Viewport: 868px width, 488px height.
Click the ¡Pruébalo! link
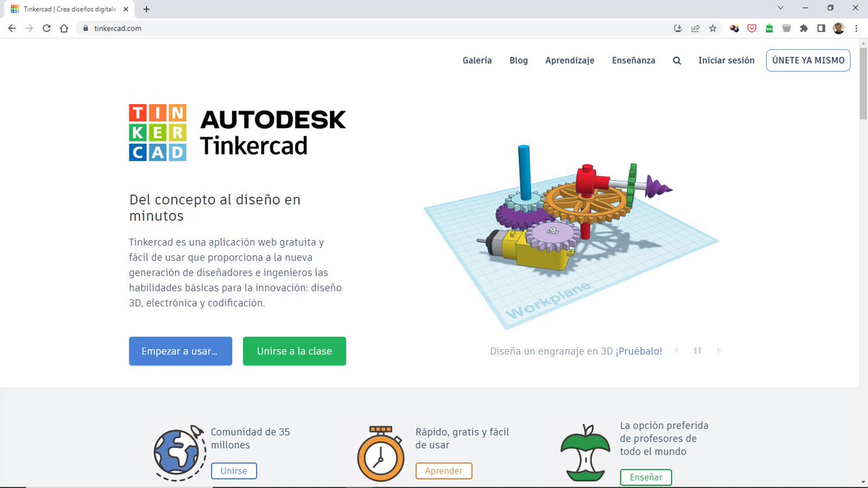[639, 351]
